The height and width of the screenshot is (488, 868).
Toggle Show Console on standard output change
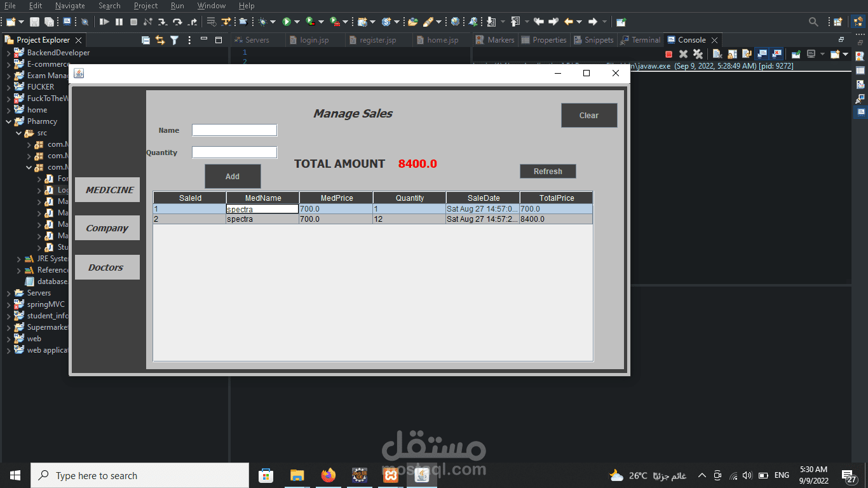point(761,54)
